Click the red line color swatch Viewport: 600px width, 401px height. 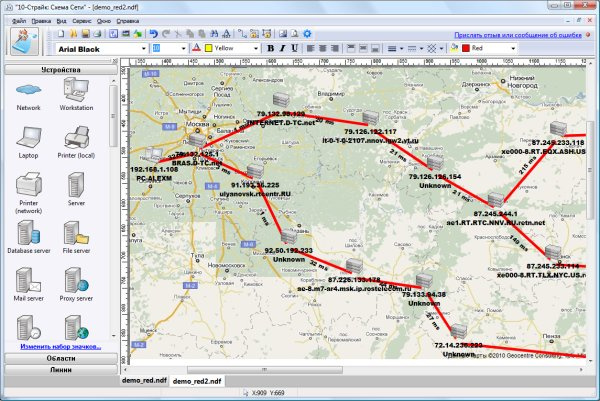[463, 47]
